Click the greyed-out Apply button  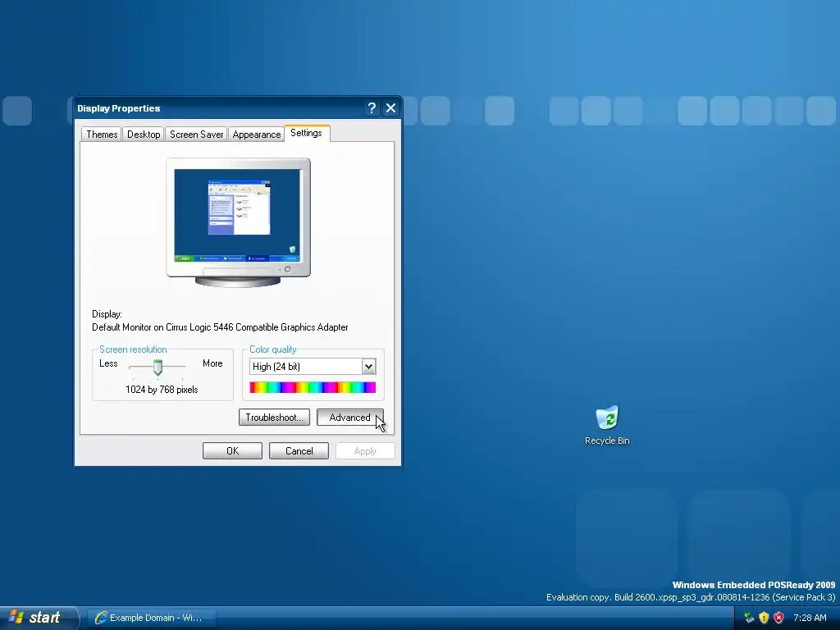pyautogui.click(x=365, y=451)
